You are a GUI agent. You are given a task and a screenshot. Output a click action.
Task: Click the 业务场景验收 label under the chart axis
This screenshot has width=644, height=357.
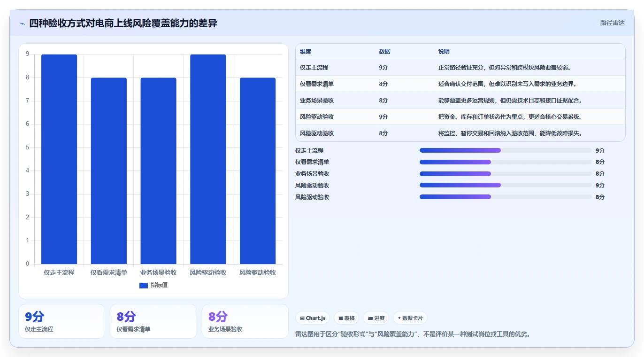click(x=159, y=272)
